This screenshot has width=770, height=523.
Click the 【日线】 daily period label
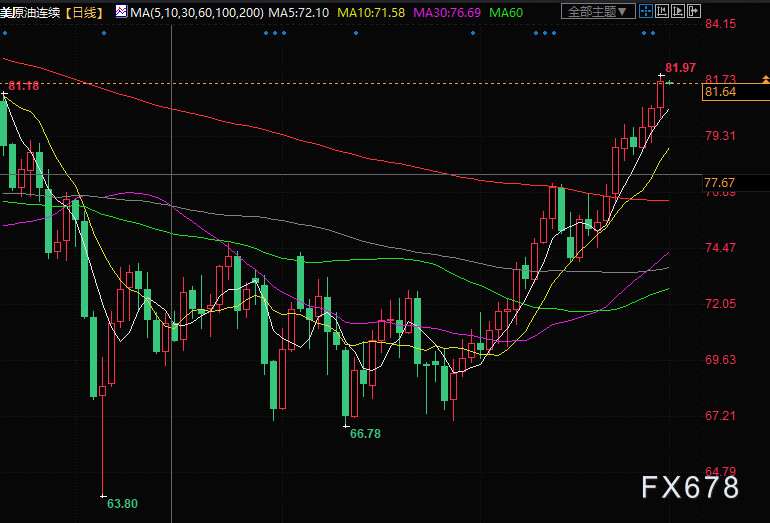click(84, 12)
